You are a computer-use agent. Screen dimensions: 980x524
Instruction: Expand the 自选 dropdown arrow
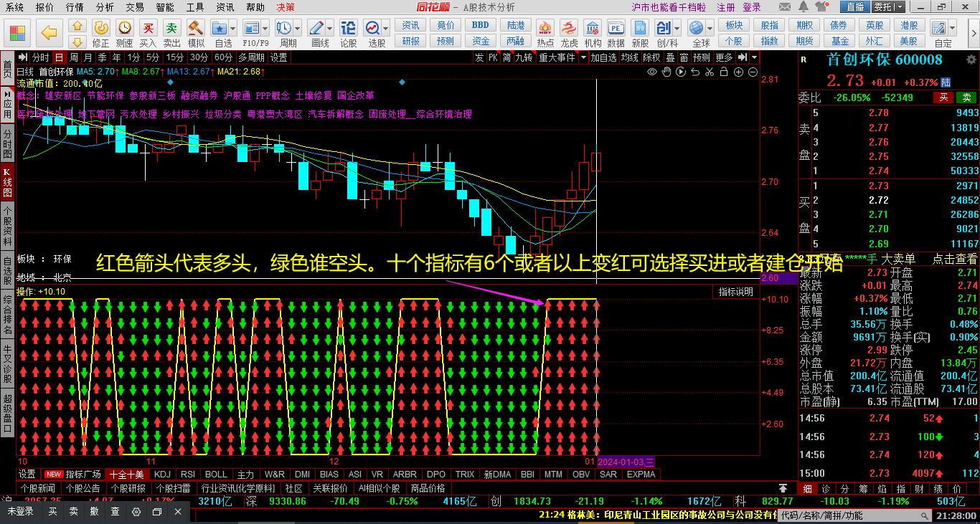(232, 28)
